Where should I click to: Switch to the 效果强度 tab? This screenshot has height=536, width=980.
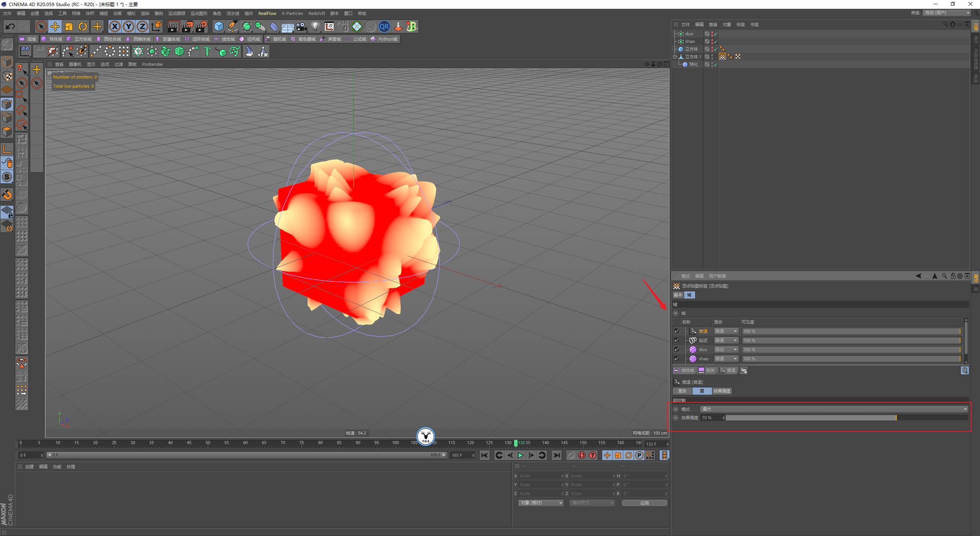[722, 391]
